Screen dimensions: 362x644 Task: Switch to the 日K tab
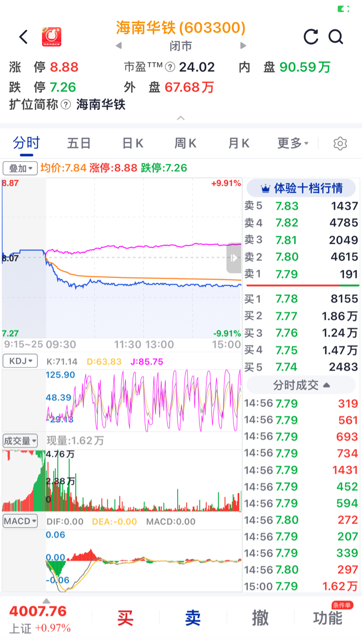pos(132,143)
